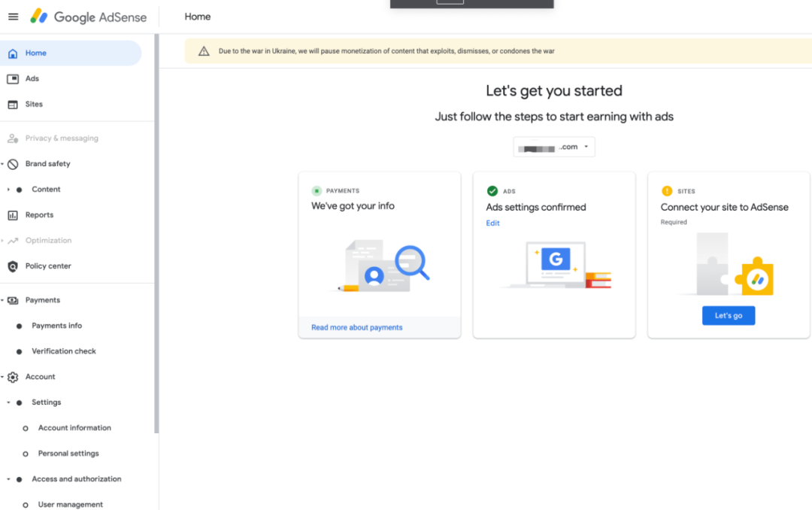
Task: Click the sidebar vertical scrollbar
Action: tap(156, 233)
